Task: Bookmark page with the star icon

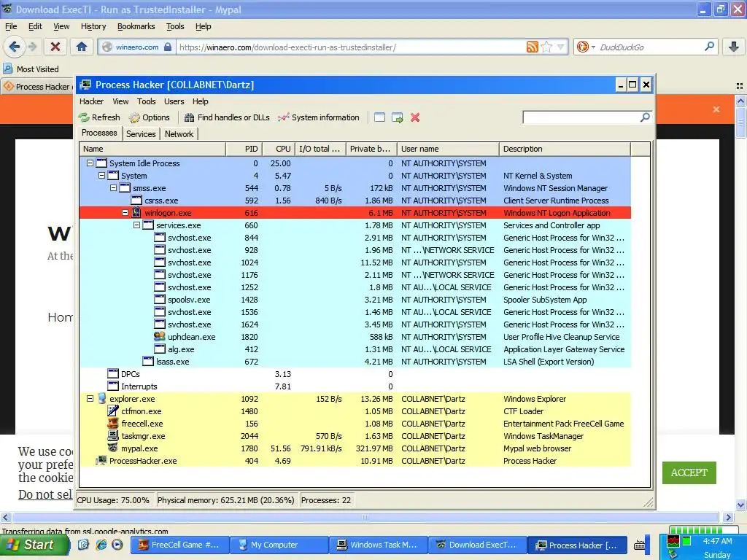Action: 547,47
